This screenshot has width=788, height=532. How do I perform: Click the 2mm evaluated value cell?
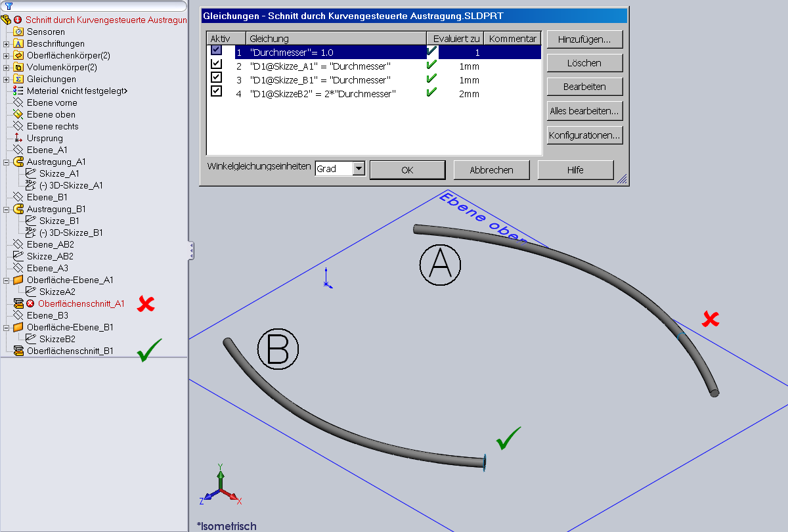pos(470,94)
